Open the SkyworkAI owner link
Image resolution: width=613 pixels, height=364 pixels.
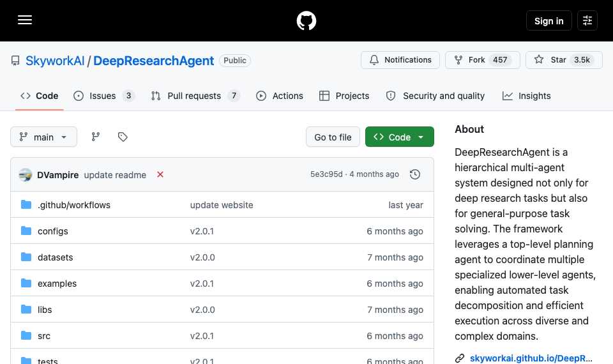pos(55,61)
